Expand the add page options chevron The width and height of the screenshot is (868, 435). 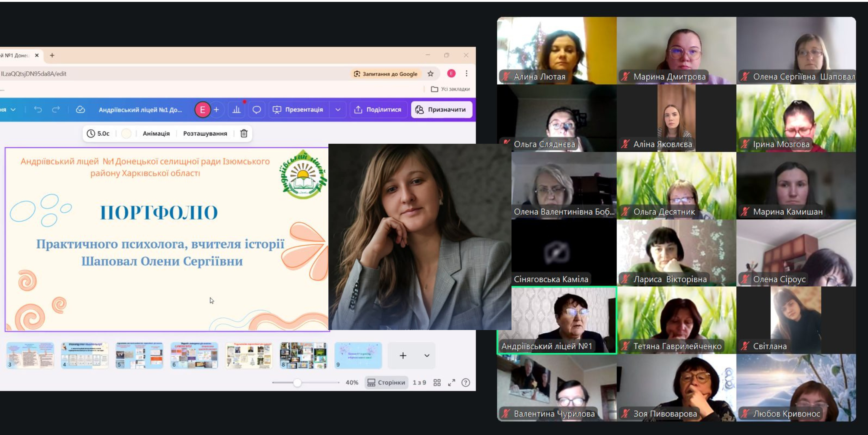click(427, 355)
